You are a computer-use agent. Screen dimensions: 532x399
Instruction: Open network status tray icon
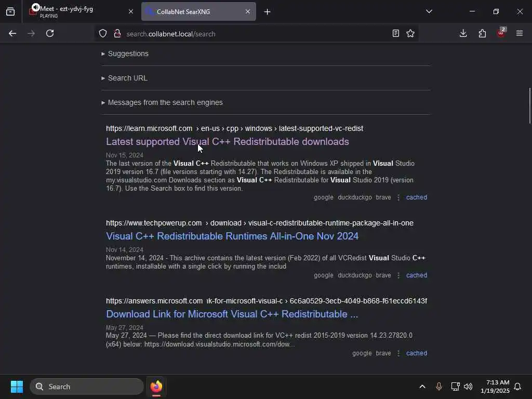(455, 387)
